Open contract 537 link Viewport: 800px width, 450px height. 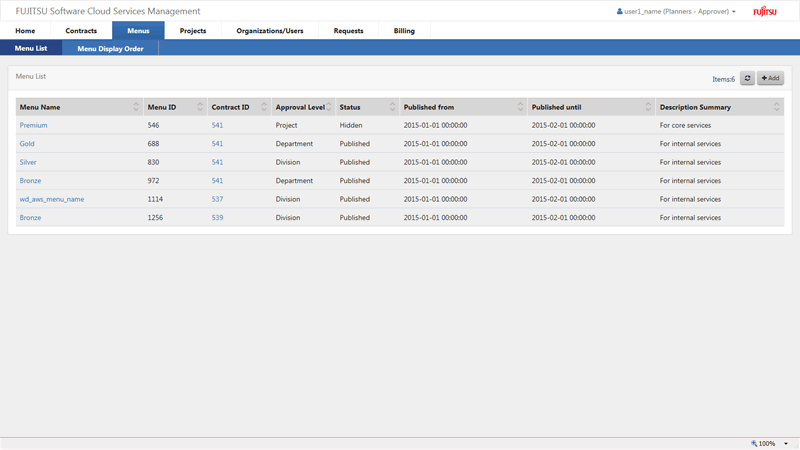tap(217, 199)
